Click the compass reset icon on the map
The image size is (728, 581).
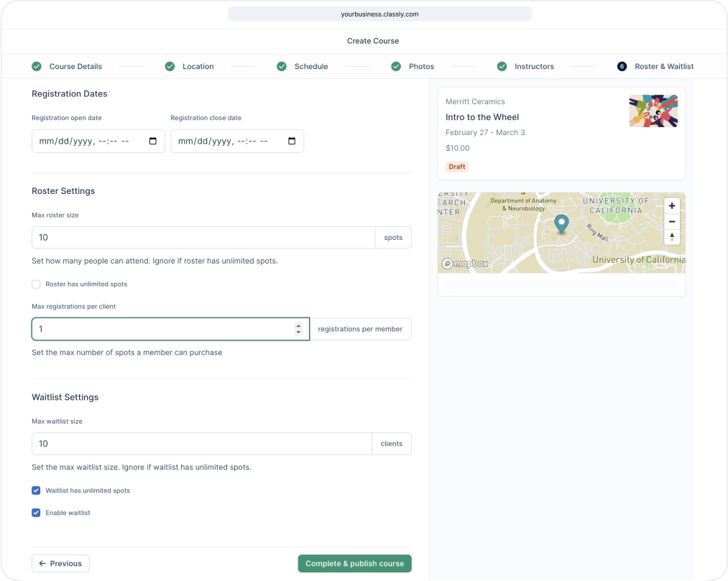671,237
